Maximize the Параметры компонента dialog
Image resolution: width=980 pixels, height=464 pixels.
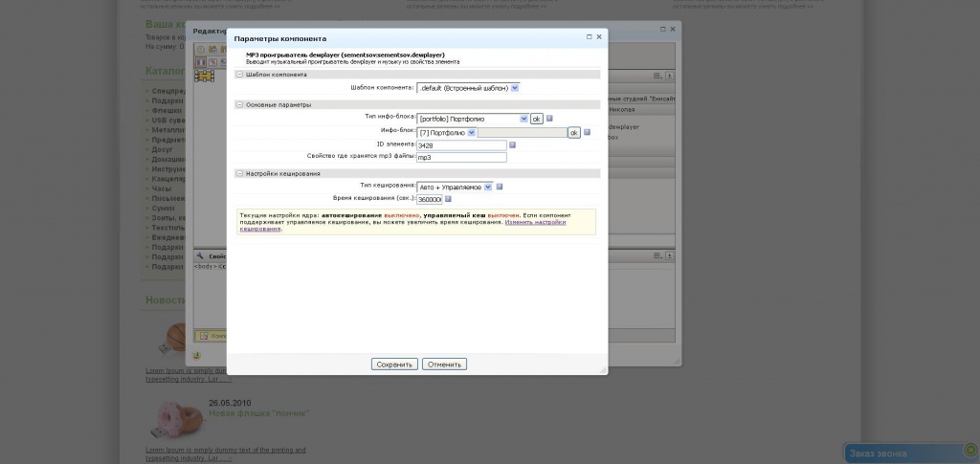coord(589,37)
